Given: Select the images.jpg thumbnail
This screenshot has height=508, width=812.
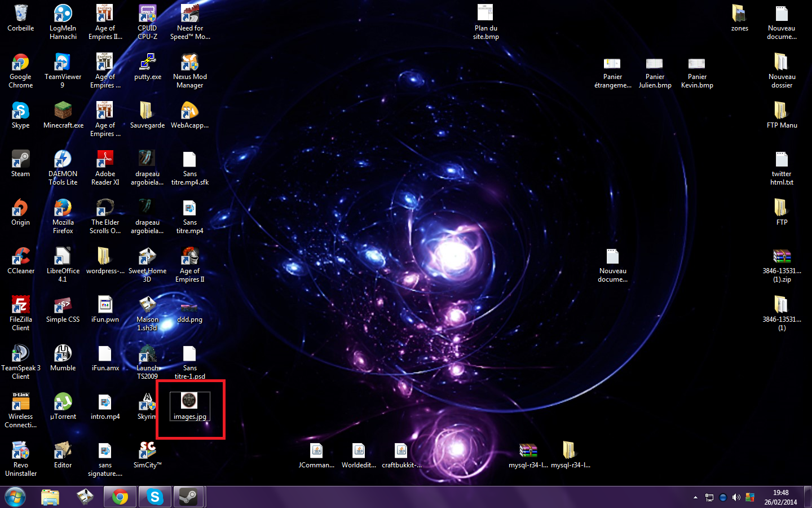Looking at the screenshot, I should coord(189,406).
